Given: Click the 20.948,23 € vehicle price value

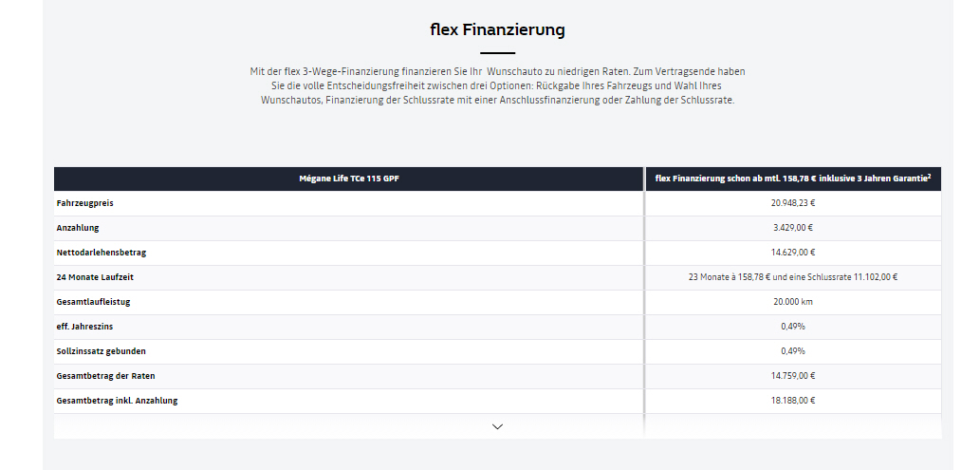Looking at the screenshot, I should pyautogui.click(x=793, y=203).
